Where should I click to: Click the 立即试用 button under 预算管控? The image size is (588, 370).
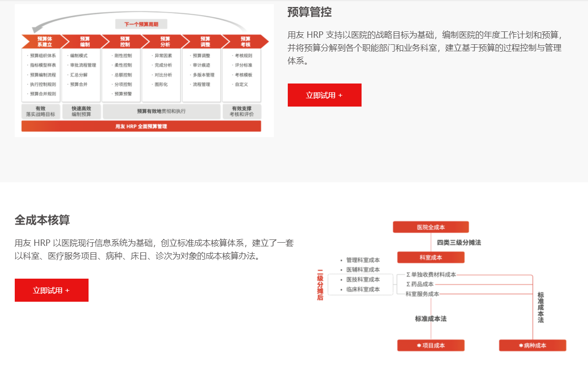[324, 95]
